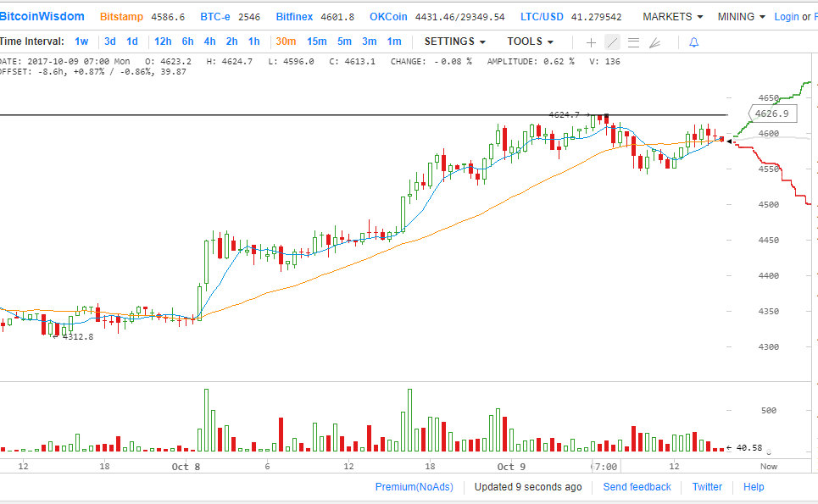818x504 pixels.
Task: Click the price alert bell icon
Action: pyautogui.click(x=693, y=42)
